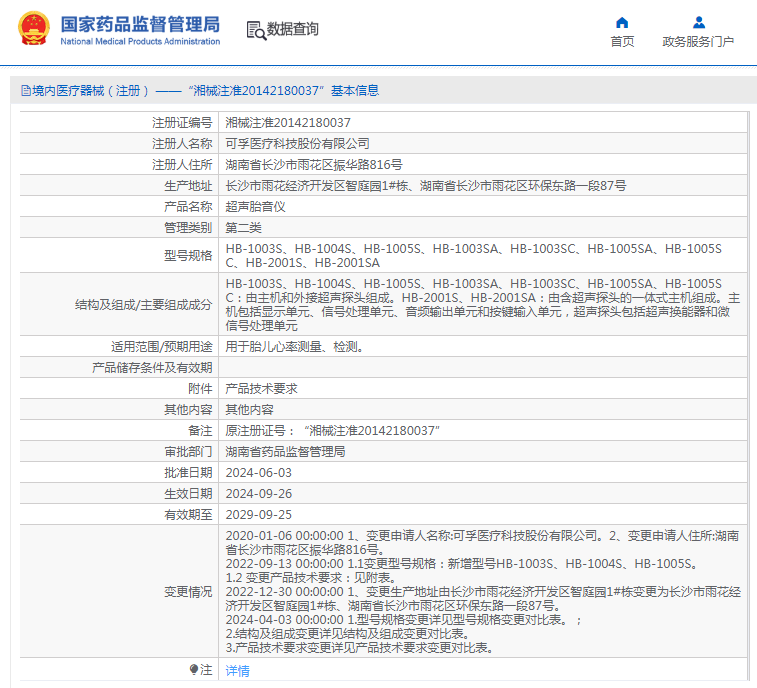757x688 pixels.
Task: Click the 批准日期 row label
Action: tap(188, 473)
